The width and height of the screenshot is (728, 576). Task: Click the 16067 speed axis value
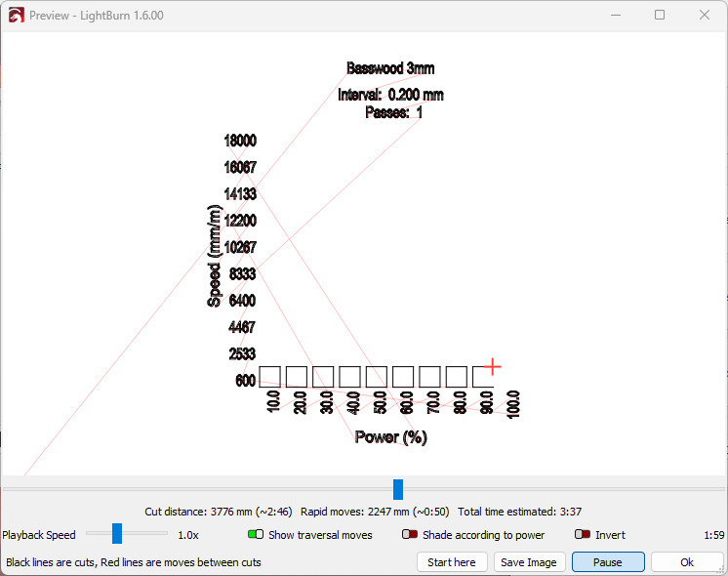[240, 167]
